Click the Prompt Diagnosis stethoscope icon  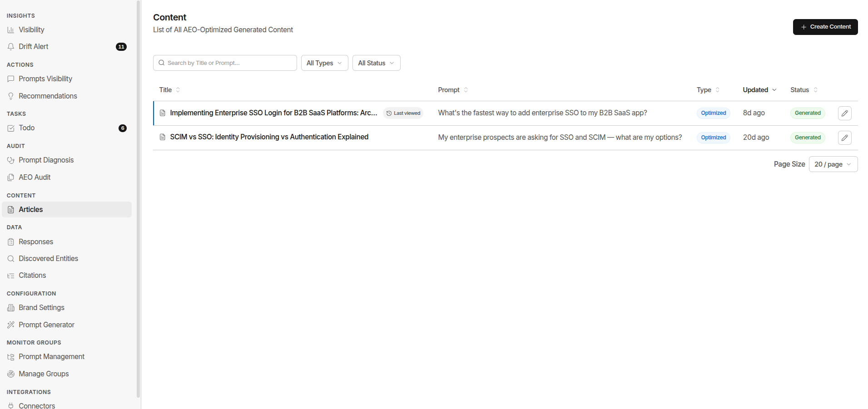point(11,160)
